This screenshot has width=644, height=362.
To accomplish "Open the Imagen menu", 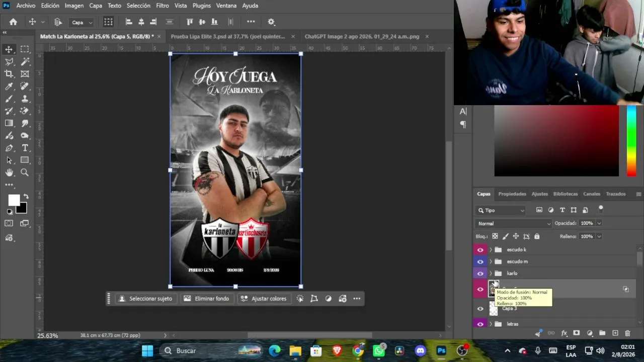I will [74, 6].
